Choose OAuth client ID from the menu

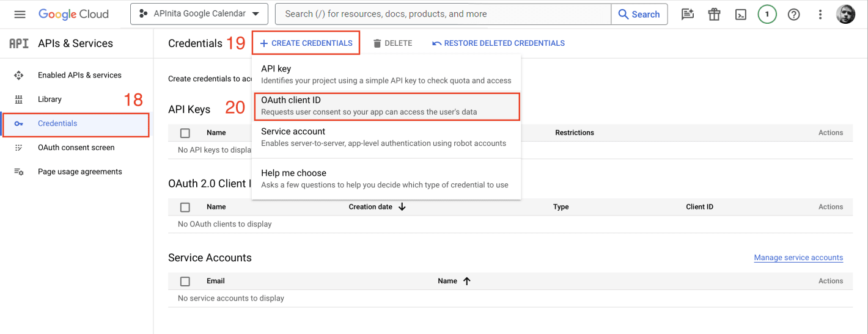[x=386, y=106]
